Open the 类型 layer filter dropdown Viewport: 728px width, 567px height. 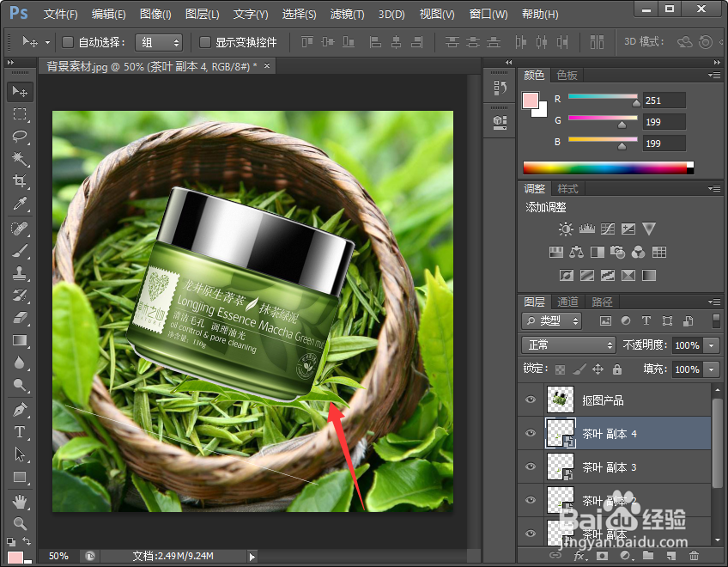point(551,320)
